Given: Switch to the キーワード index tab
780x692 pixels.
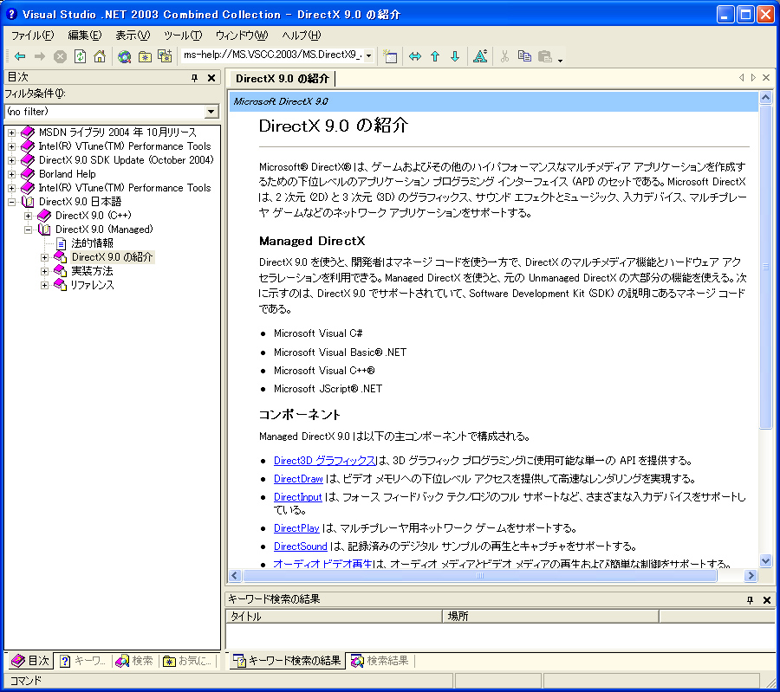Looking at the screenshot, I should pos(82,661).
